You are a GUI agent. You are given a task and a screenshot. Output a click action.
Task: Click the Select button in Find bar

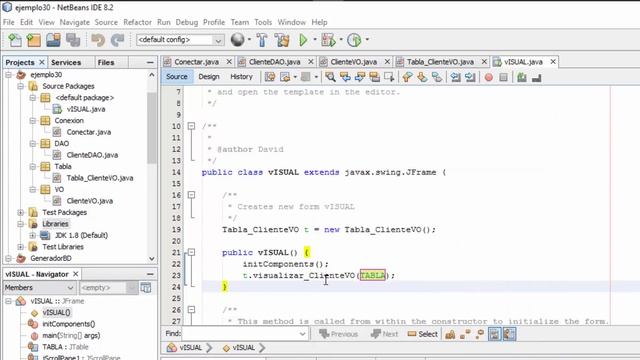tap(422, 334)
